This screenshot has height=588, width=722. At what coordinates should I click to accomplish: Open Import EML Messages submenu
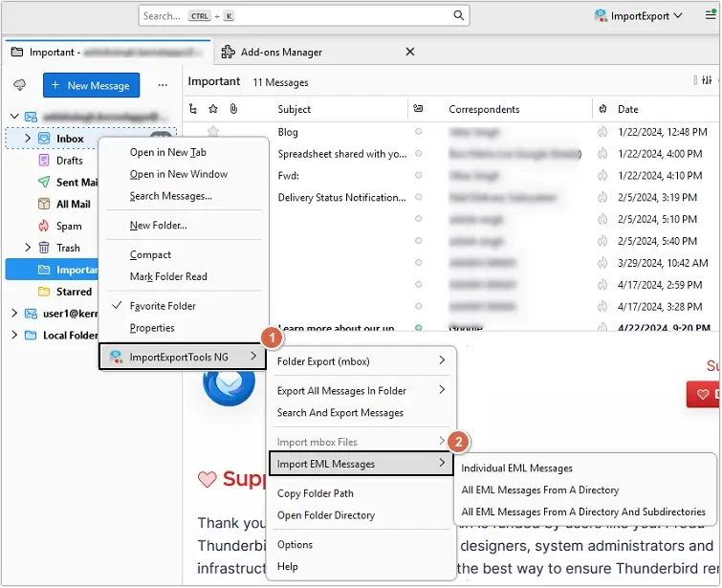[361, 464]
